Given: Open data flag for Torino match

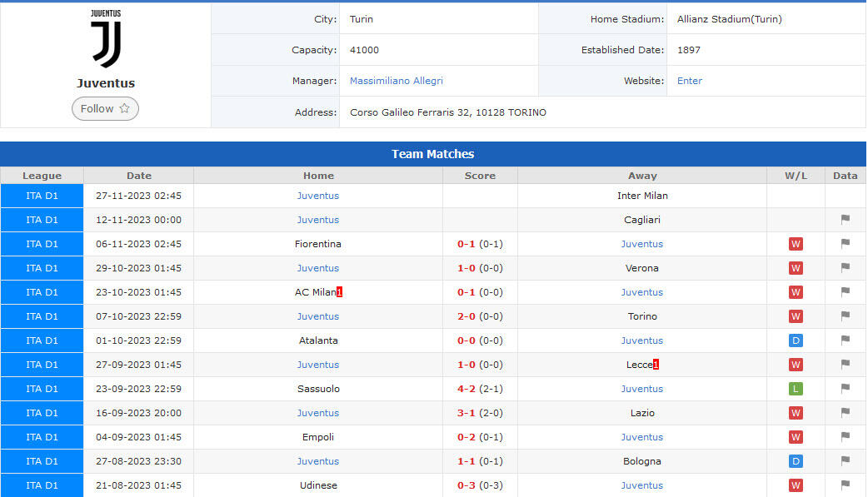Looking at the screenshot, I should [x=845, y=316].
